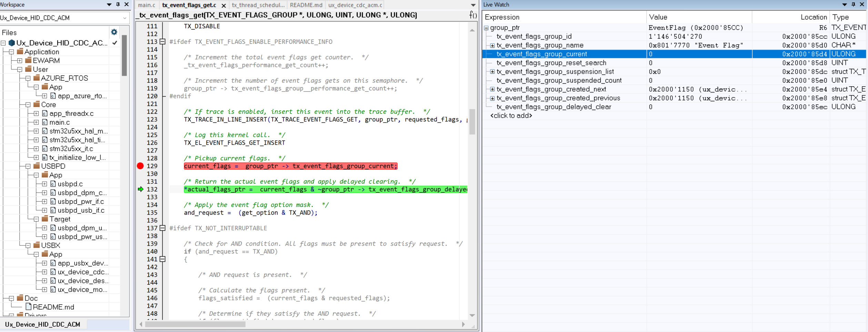Expand tx_event_flags_group_name in Live Watch

pyautogui.click(x=493, y=45)
